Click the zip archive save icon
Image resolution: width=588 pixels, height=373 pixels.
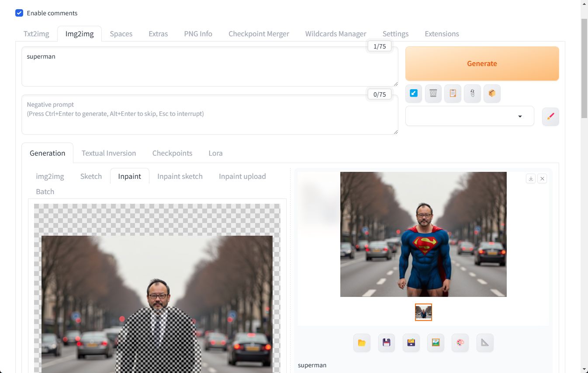tap(411, 343)
